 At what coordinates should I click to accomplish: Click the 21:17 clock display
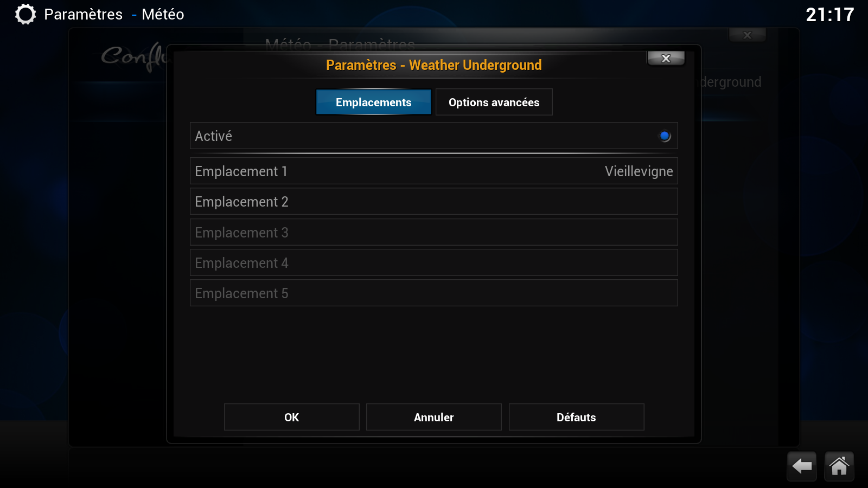(829, 15)
